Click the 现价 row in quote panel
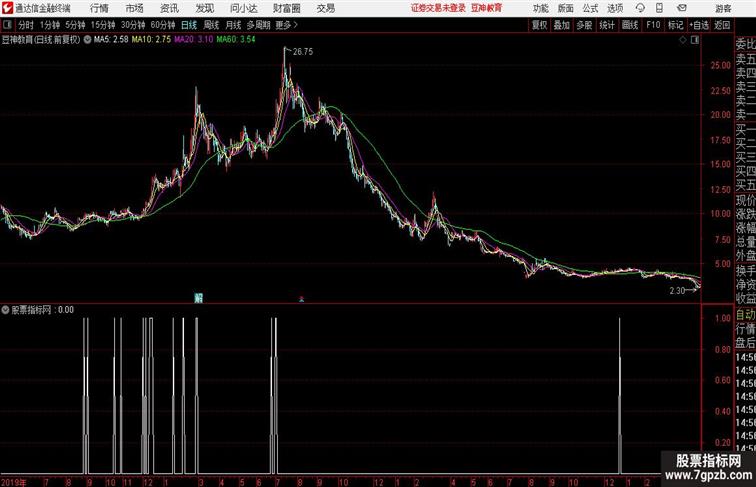The height and width of the screenshot is (487, 756). click(745, 200)
